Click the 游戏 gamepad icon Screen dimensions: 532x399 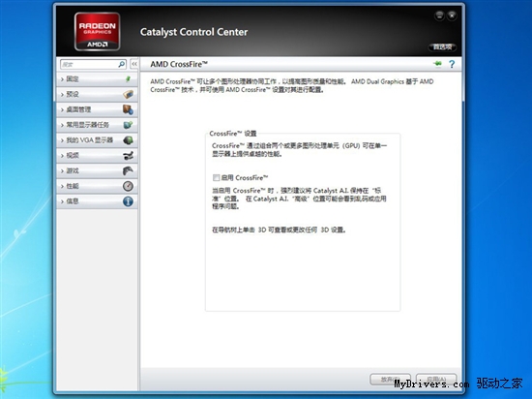coord(128,170)
